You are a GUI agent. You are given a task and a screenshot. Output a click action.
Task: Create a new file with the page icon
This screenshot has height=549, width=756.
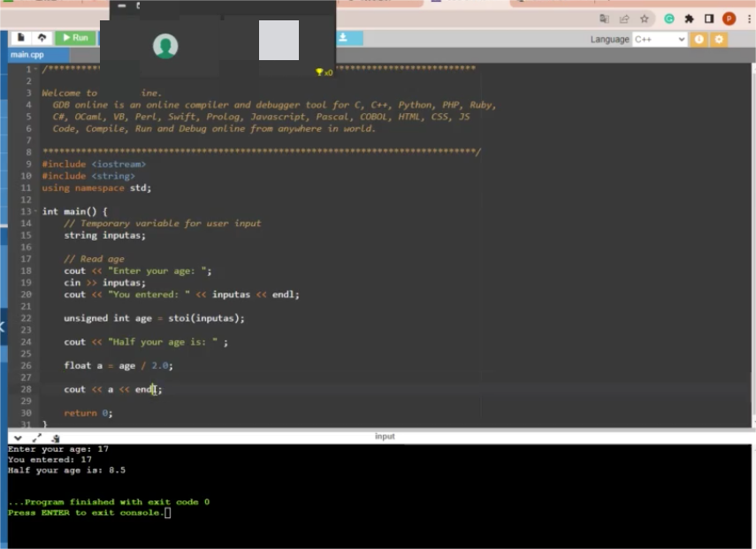21,38
